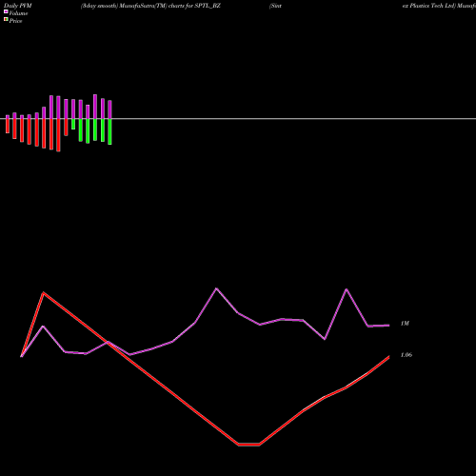Click the 'Daily PVM' title text

point(18,6)
